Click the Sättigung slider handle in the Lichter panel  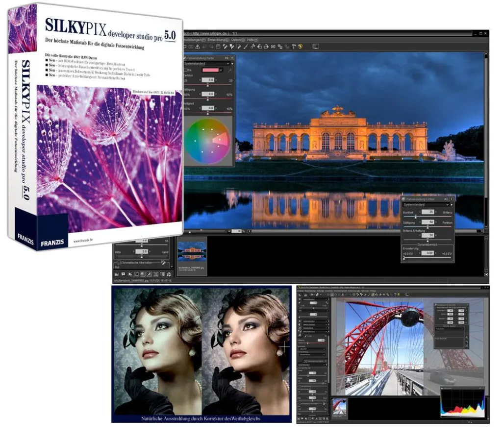[x=428, y=226]
